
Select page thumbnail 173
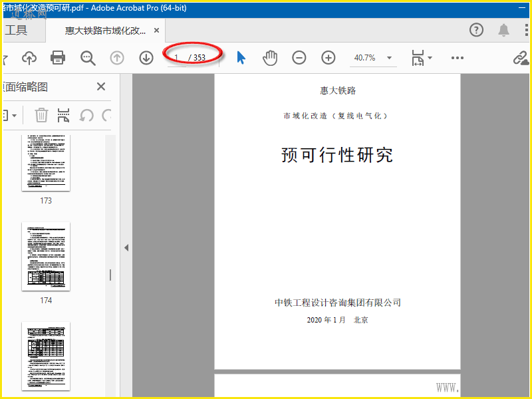(46, 163)
